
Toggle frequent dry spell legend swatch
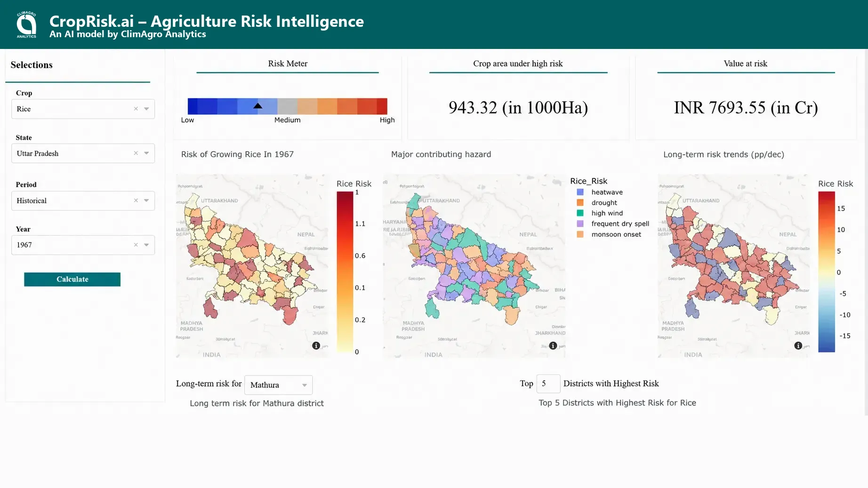coord(580,224)
